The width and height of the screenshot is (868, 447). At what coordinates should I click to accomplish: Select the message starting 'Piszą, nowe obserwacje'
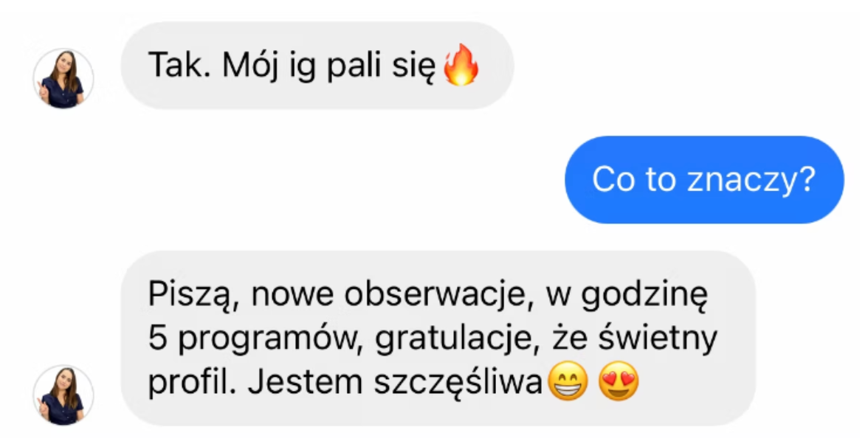pyautogui.click(x=438, y=338)
